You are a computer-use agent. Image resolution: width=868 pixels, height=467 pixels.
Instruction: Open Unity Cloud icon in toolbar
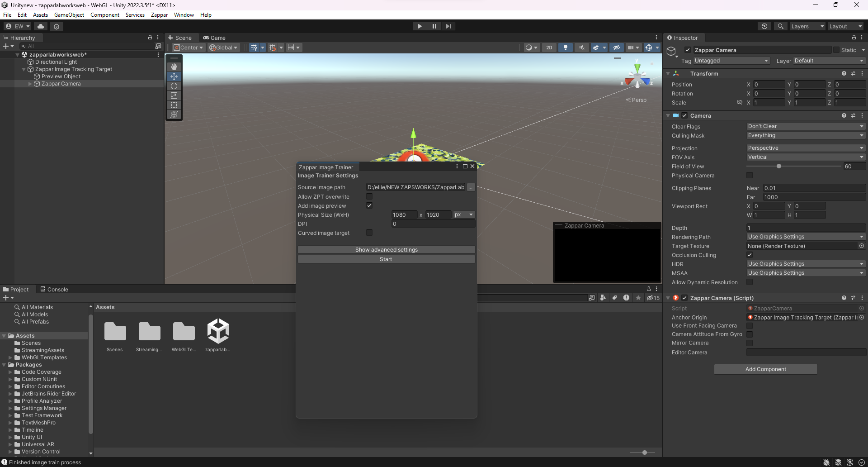point(41,26)
